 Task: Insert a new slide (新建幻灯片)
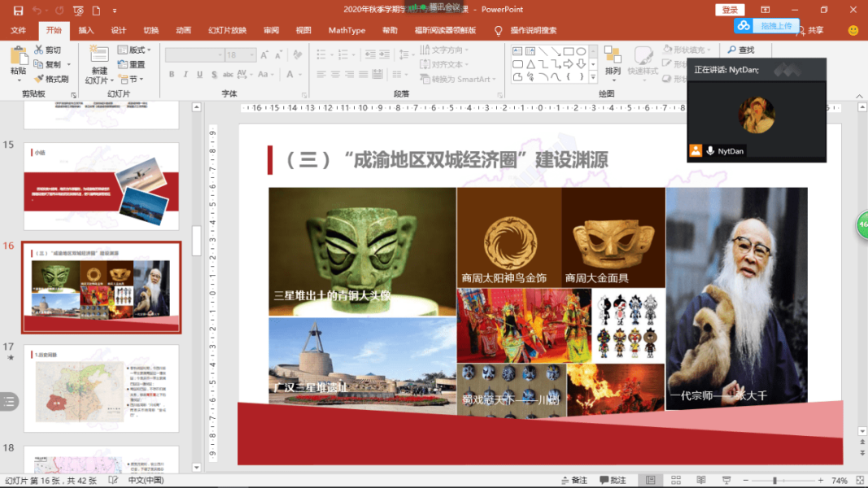pyautogui.click(x=99, y=65)
